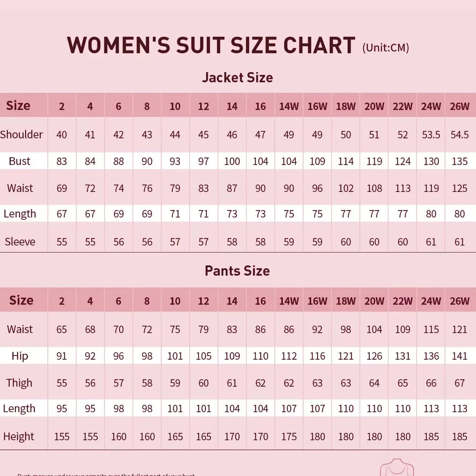Click the Sleeve row label
This screenshot has width=476, height=476.
(20, 242)
